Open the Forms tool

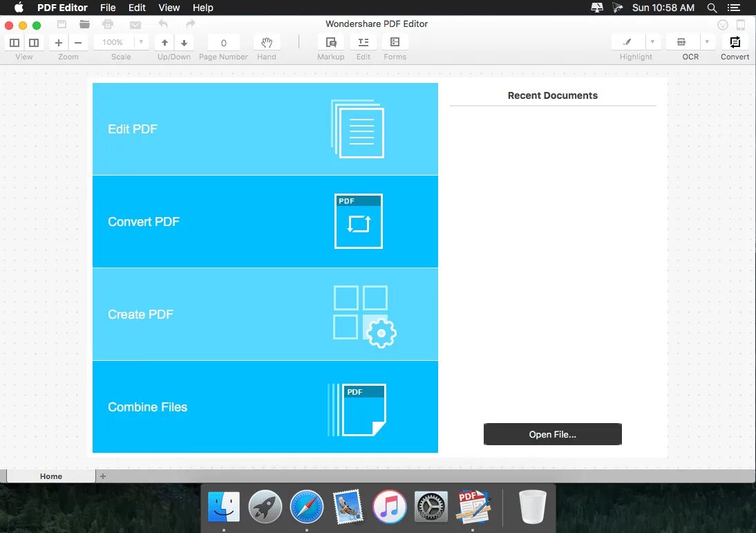[395, 42]
